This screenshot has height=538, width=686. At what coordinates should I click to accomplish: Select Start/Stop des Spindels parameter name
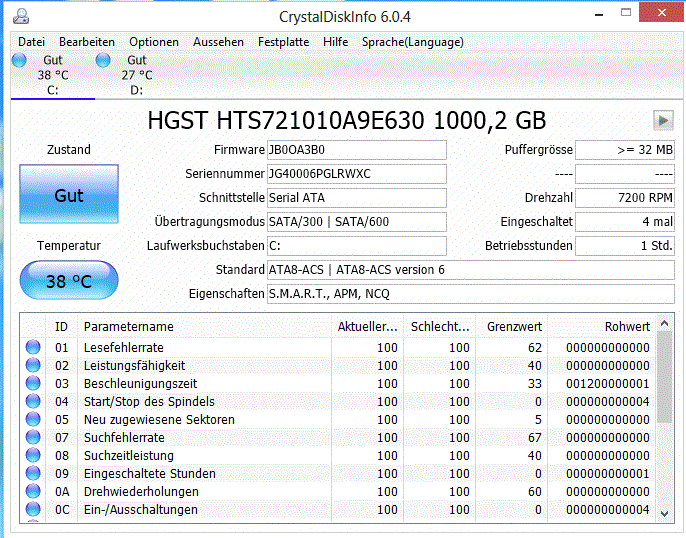pyautogui.click(x=149, y=402)
